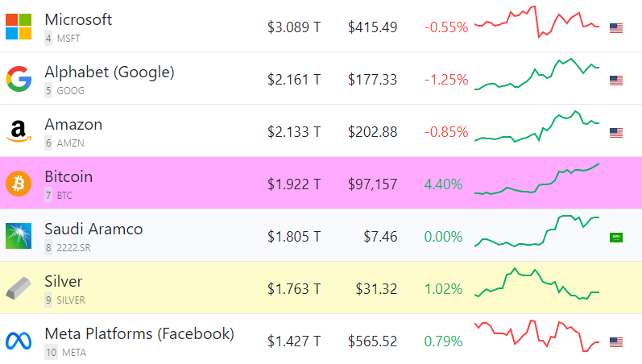Open the Bitcoin name link

pyautogui.click(x=68, y=176)
